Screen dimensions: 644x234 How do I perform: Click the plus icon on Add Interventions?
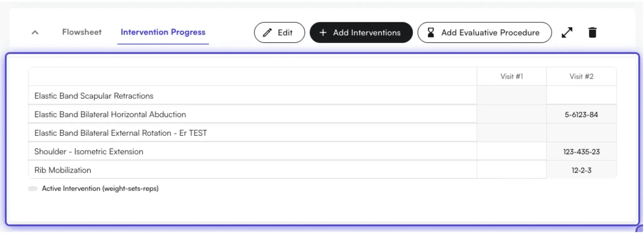tap(323, 32)
